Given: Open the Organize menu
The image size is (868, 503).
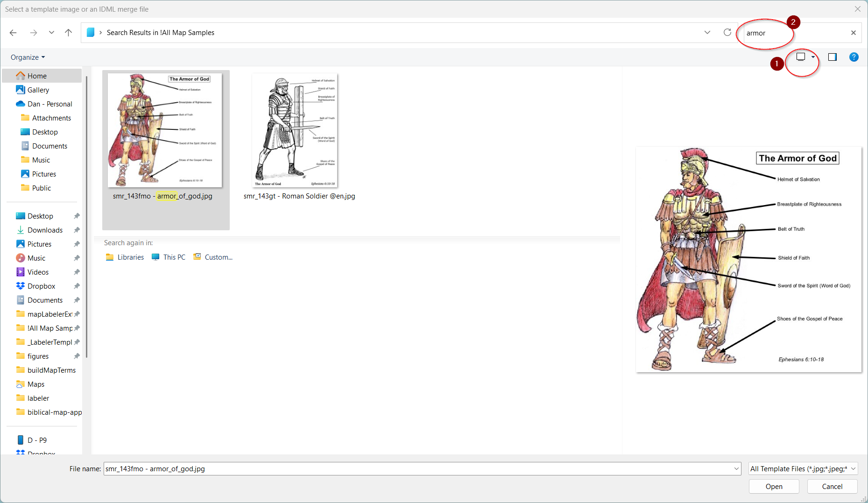Looking at the screenshot, I should pyautogui.click(x=27, y=57).
